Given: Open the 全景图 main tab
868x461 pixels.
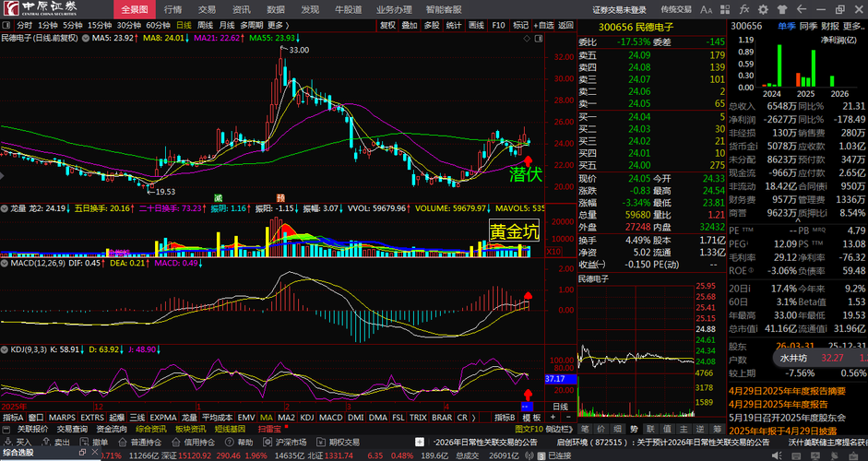Looking at the screenshot, I should click(135, 9).
